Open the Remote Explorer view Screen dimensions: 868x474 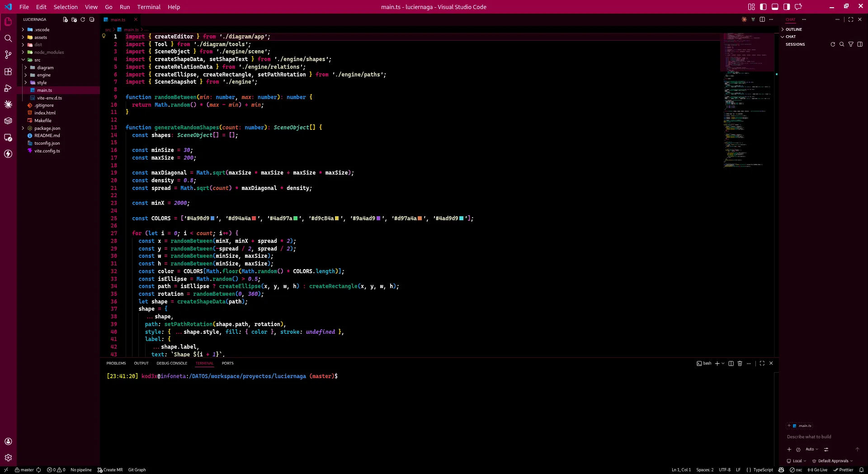[x=8, y=137]
